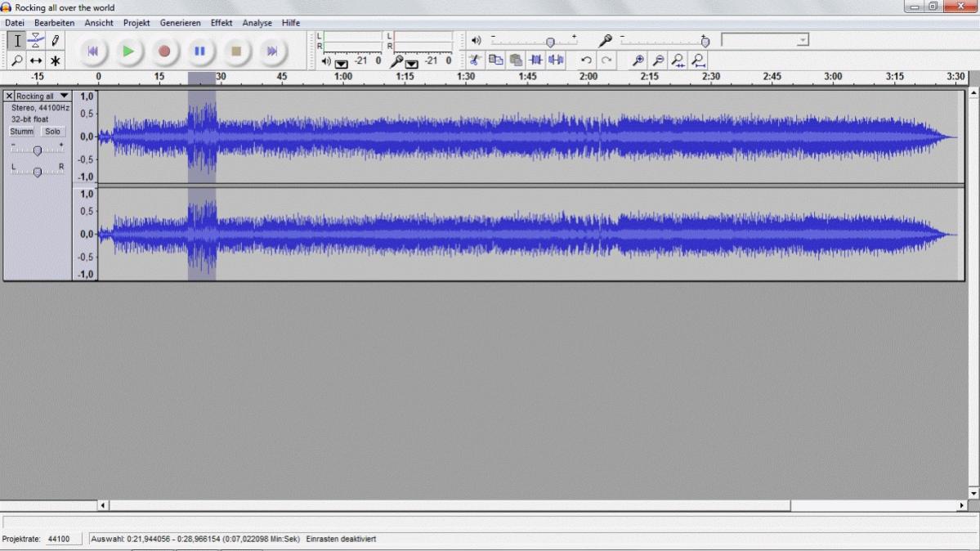Image resolution: width=980 pixels, height=551 pixels.
Task: Skip to end of the track
Action: [272, 52]
